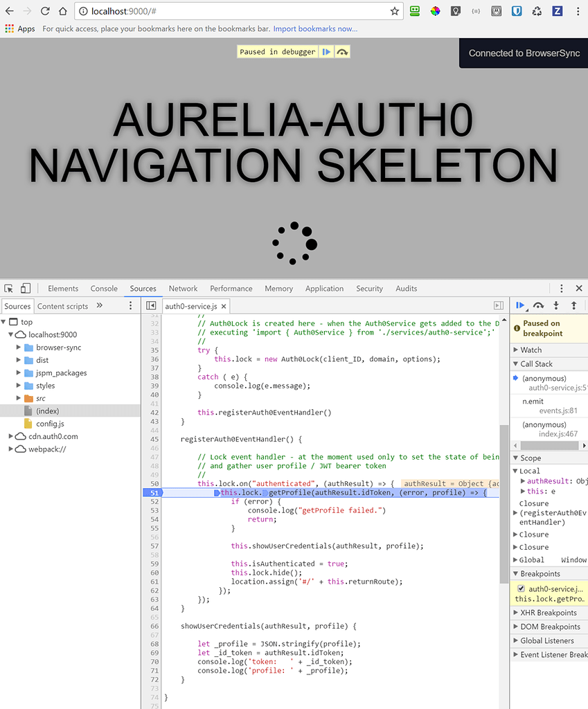Image resolution: width=588 pixels, height=709 pixels.
Task: Expand the src folder in the file tree
Action: [x=19, y=397]
